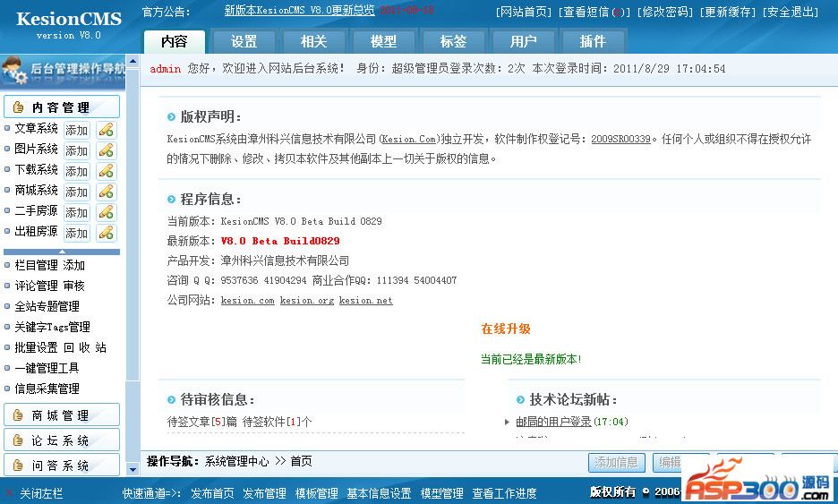Click the 添加 button for 文章系统
Viewport: 838px width, 504px height.
click(76, 130)
